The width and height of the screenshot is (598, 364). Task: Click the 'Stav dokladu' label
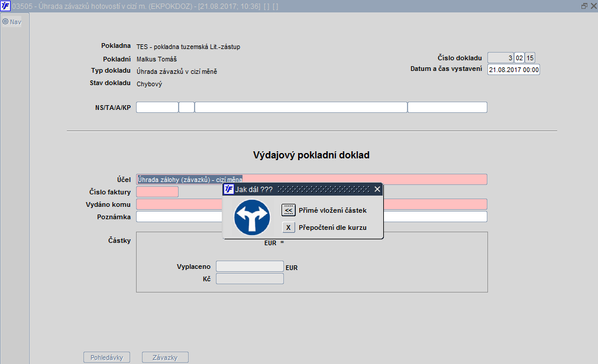pos(110,83)
